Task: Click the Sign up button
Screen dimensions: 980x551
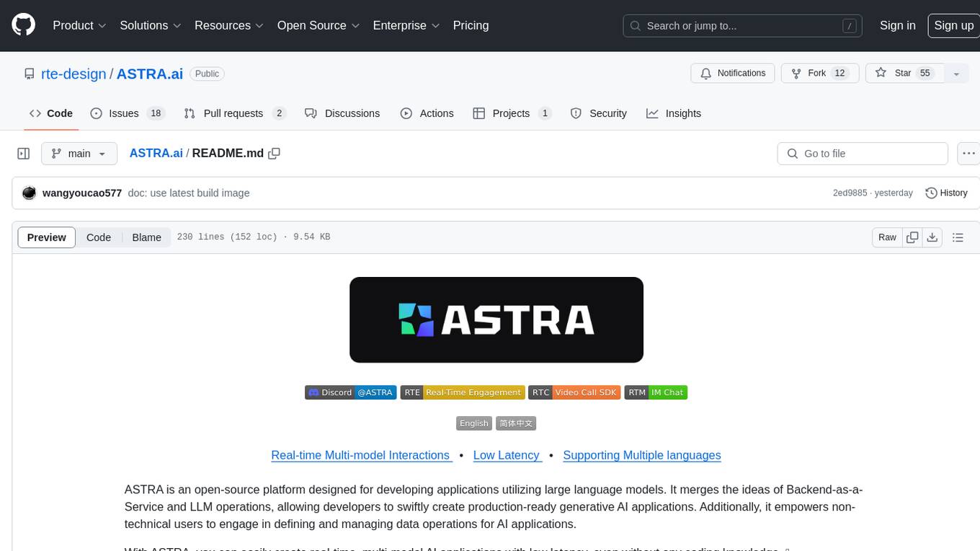Action: (953, 25)
